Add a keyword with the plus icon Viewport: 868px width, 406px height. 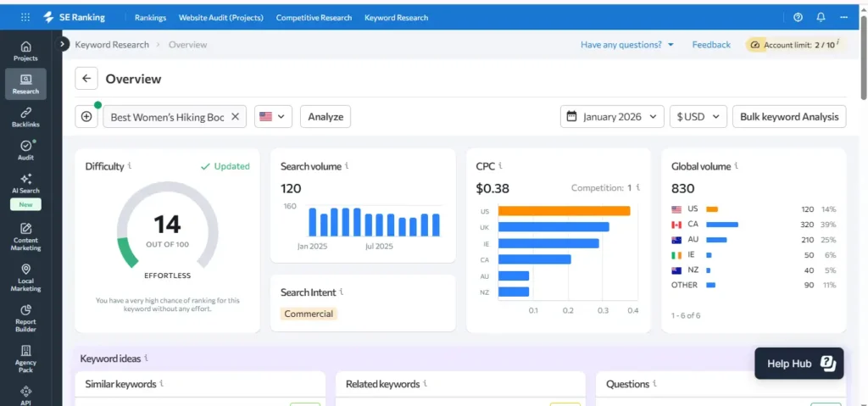pos(86,116)
